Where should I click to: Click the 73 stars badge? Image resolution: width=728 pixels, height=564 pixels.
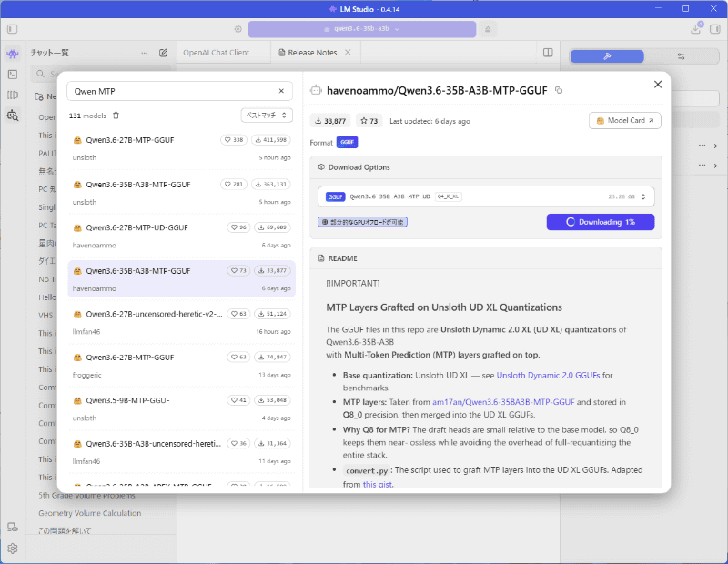tap(369, 121)
